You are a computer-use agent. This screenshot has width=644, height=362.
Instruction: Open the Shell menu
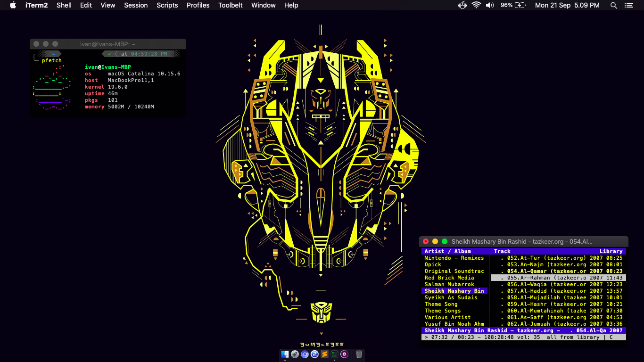64,5
